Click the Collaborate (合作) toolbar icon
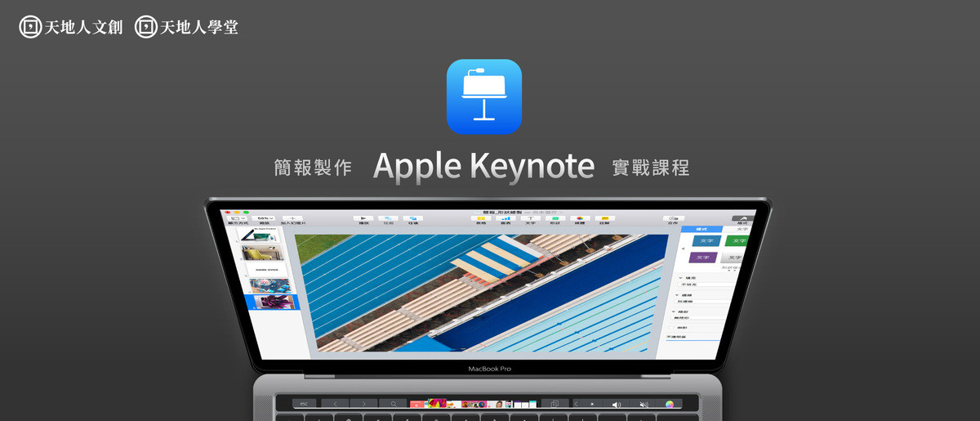The width and height of the screenshot is (980, 421). [x=674, y=218]
